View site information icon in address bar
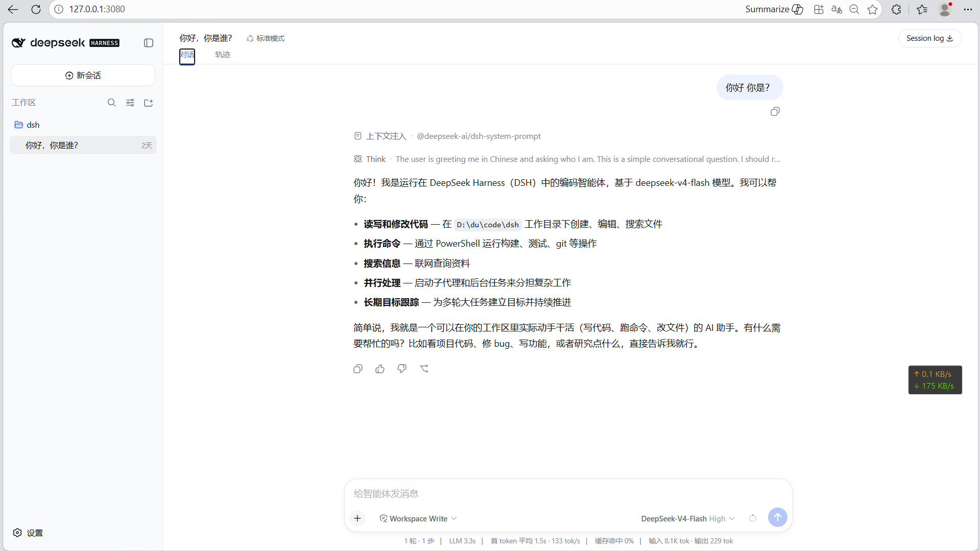Image resolution: width=980 pixels, height=551 pixels. coord(59,9)
